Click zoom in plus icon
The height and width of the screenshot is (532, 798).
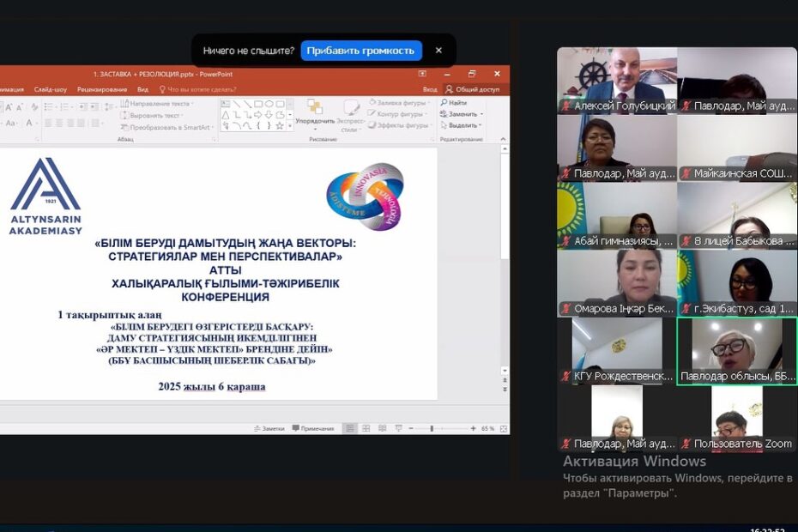(x=473, y=428)
